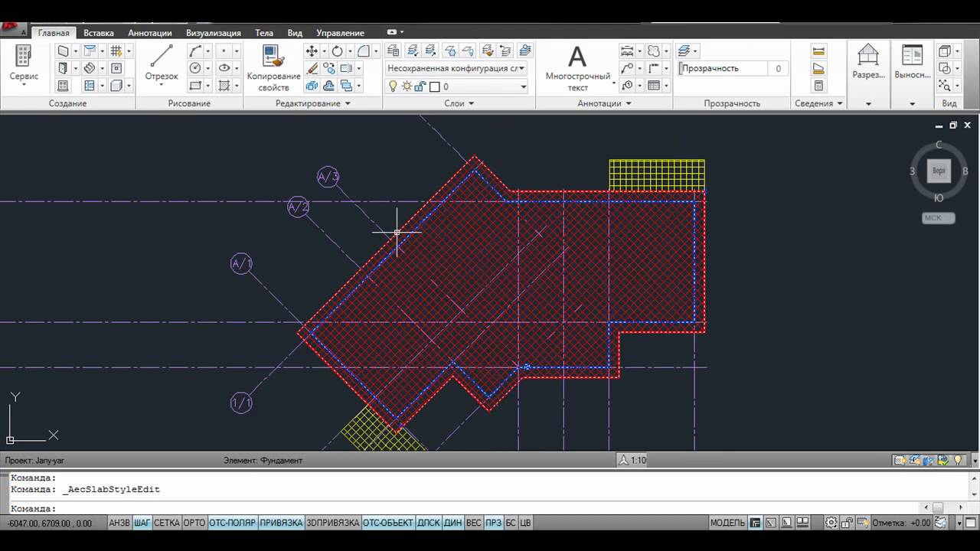Switch to the Вид ribbon tab
This screenshot has height=551, width=980.
pos(295,33)
